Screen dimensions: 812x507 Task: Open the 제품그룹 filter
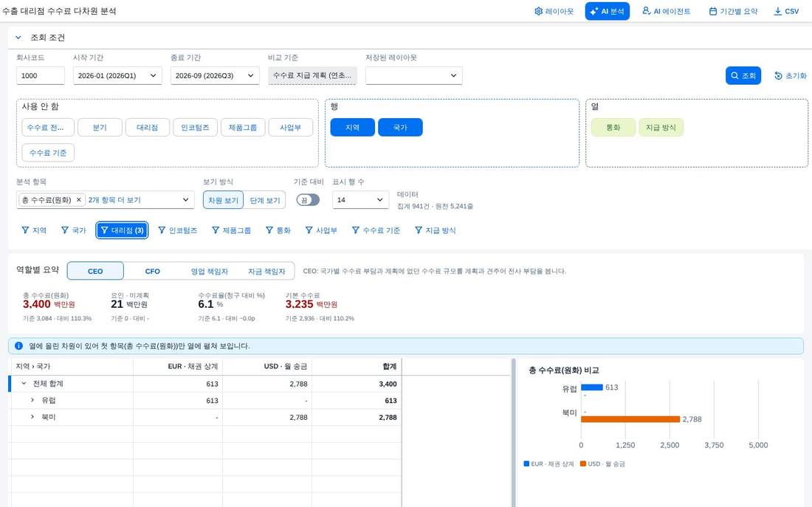[x=232, y=230]
